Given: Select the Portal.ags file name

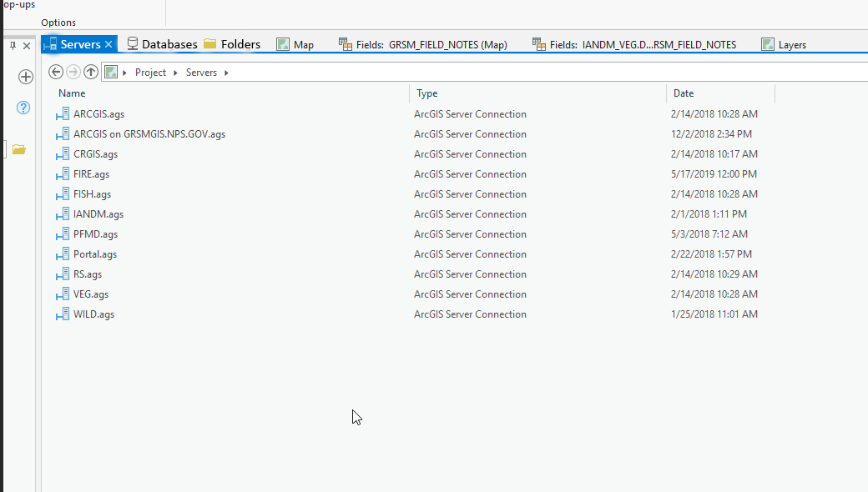Looking at the screenshot, I should (x=95, y=254).
